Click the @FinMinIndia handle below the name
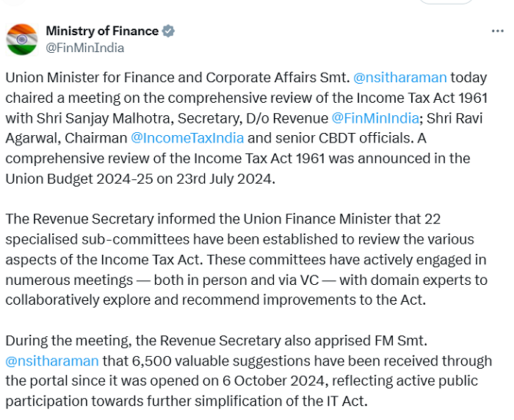 click(x=84, y=48)
